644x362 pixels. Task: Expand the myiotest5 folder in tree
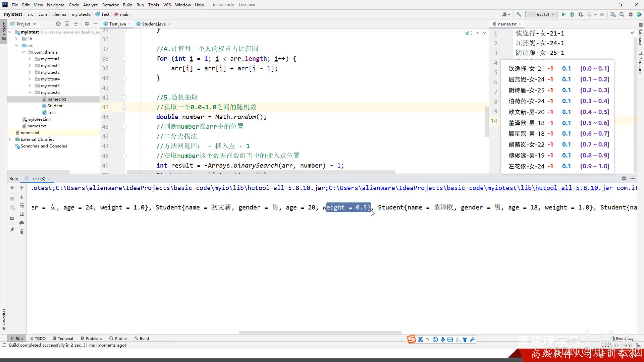30,86
